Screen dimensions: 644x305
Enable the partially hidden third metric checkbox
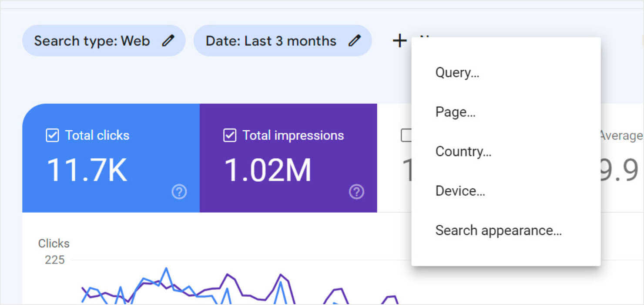pyautogui.click(x=407, y=136)
